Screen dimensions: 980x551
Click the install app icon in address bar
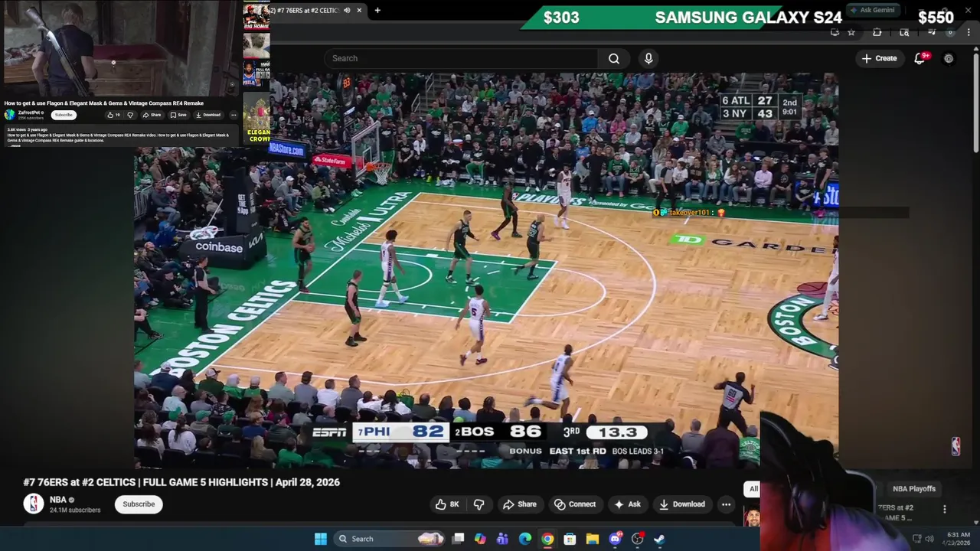pos(835,32)
